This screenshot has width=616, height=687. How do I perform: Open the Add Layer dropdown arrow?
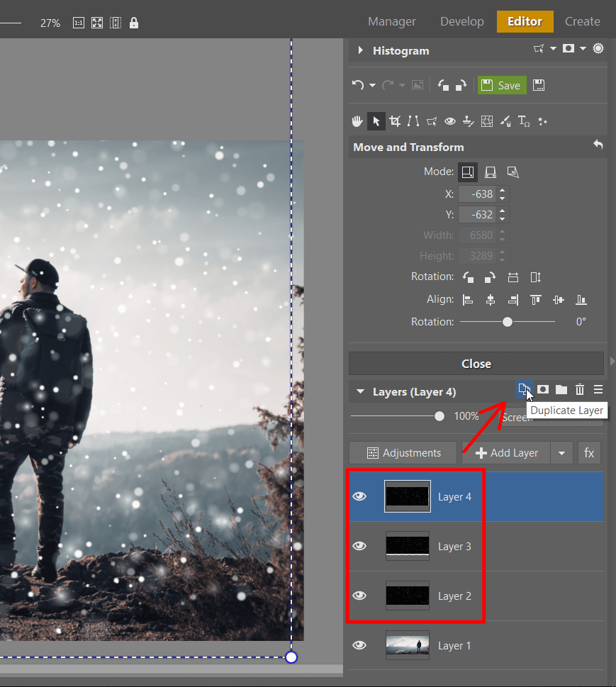561,453
